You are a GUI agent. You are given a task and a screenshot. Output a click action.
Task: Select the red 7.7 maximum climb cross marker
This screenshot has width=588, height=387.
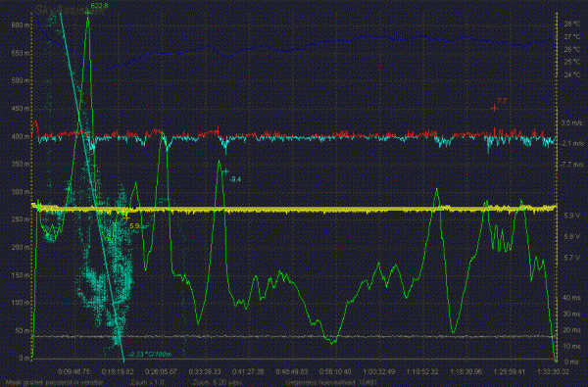tap(495, 109)
